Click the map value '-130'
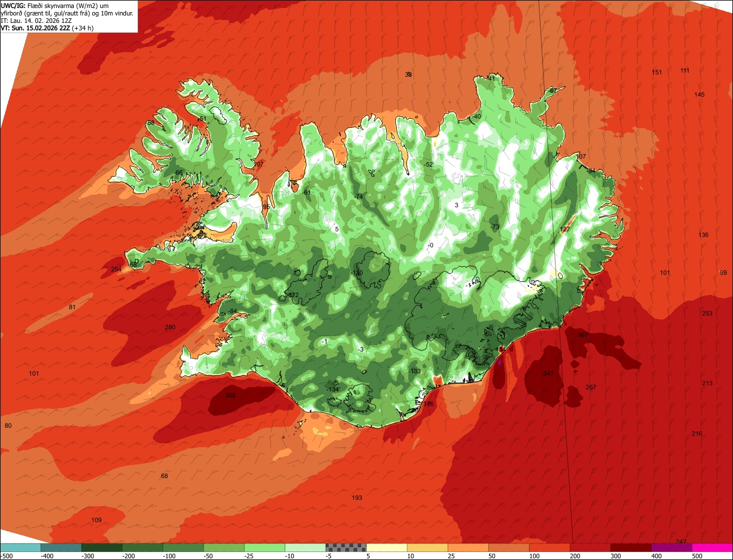The height and width of the screenshot is (560, 733). (x=357, y=273)
